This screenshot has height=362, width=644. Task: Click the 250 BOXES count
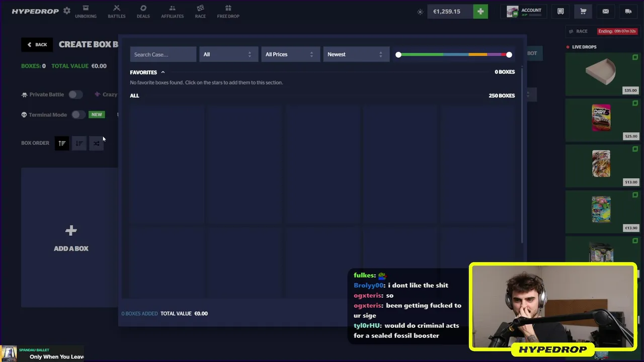(x=502, y=96)
